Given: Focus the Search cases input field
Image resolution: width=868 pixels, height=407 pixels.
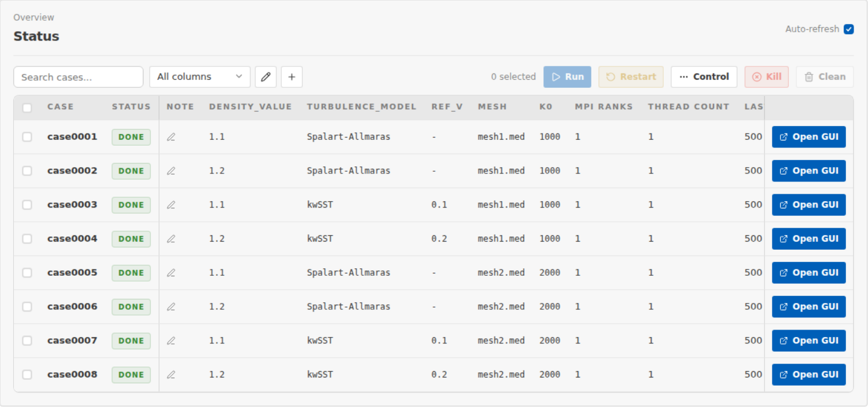Looking at the screenshot, I should point(78,77).
